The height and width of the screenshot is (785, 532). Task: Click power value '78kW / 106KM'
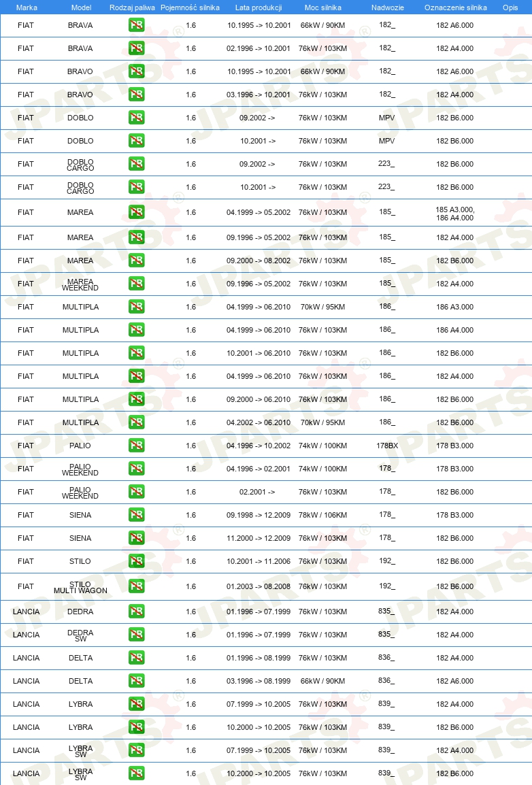pos(322,515)
